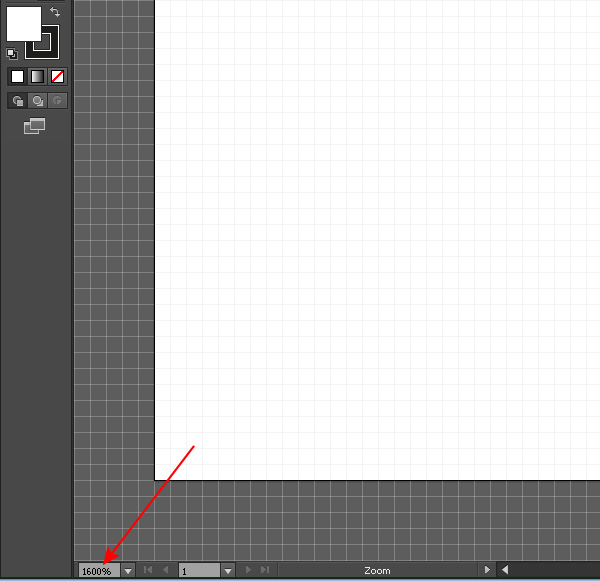This screenshot has height=581, width=600.
Task: Open the zoom level dropdown arrow
Action: click(128, 571)
